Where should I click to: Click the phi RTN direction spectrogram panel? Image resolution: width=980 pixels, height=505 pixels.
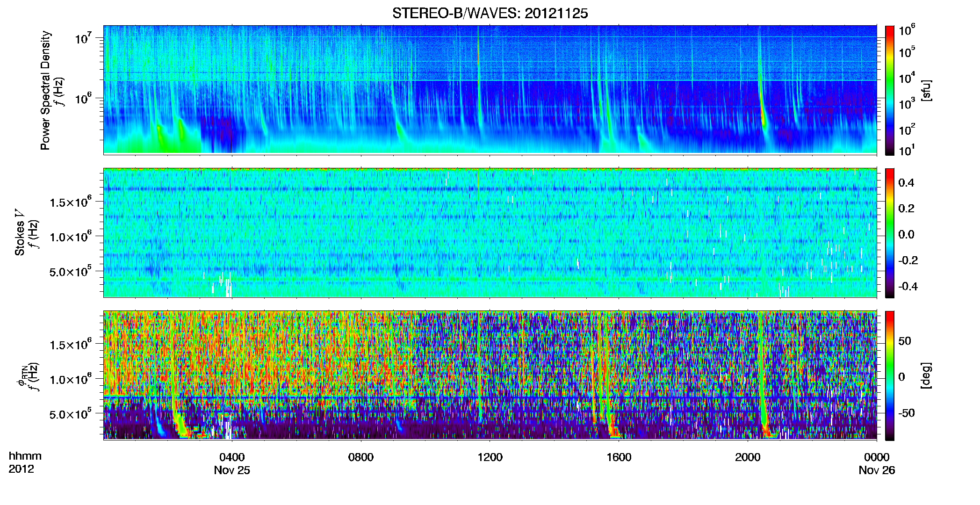coord(490,375)
